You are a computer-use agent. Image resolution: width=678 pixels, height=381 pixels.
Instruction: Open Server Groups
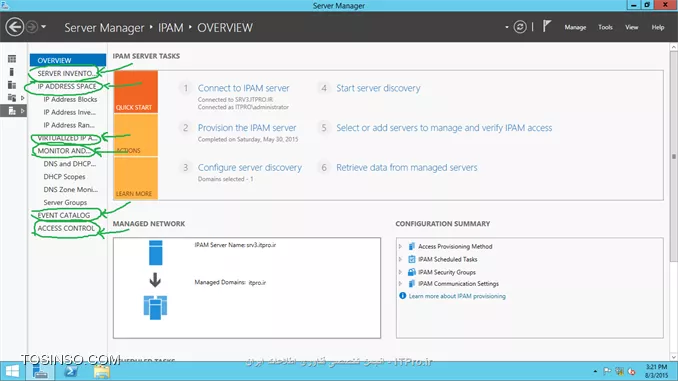65,202
